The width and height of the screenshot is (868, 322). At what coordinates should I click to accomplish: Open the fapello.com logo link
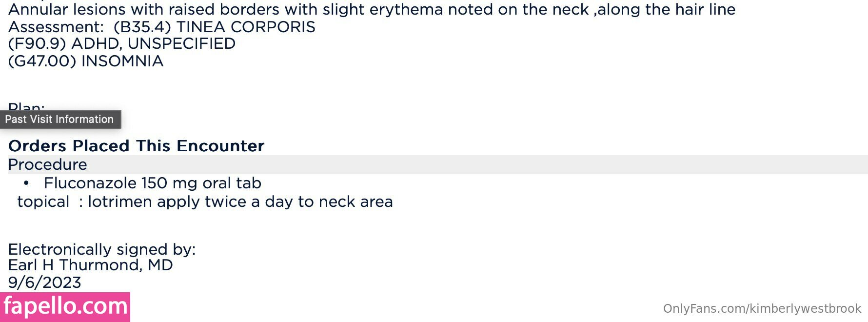(x=65, y=307)
